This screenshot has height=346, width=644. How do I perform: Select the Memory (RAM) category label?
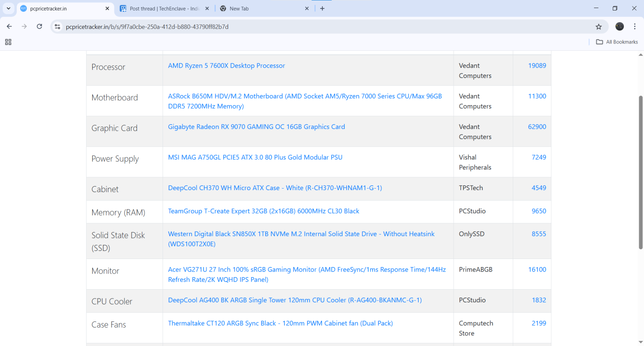(118, 213)
